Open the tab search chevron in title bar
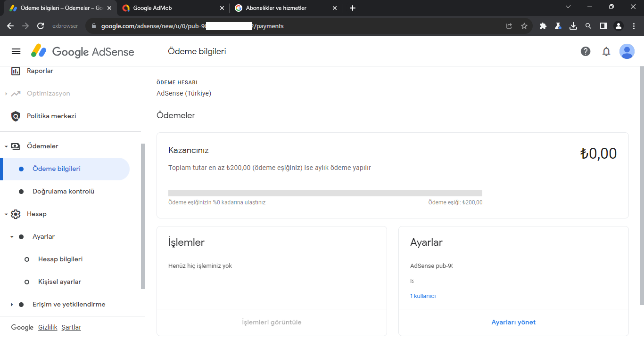The image size is (644, 339). tap(568, 7)
